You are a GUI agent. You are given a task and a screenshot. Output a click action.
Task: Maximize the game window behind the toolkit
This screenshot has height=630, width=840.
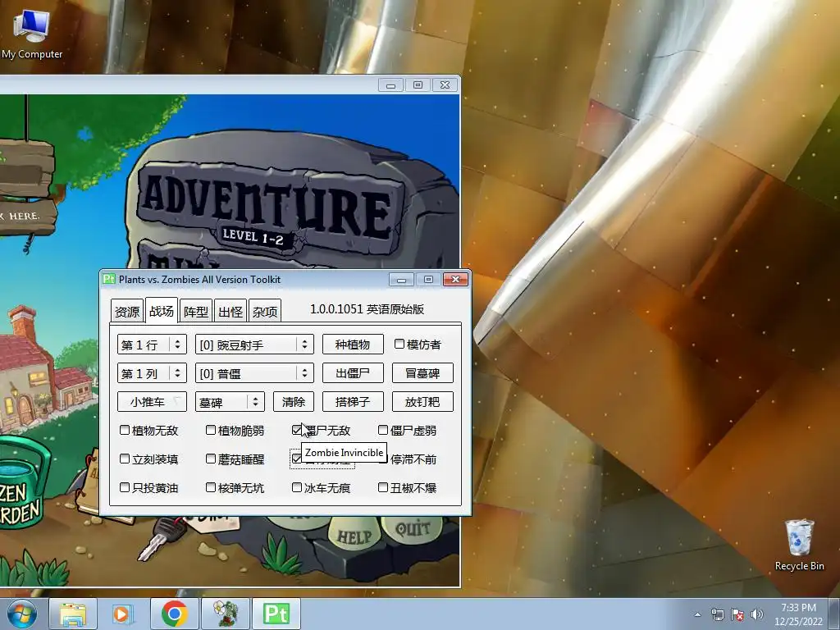tap(418, 84)
